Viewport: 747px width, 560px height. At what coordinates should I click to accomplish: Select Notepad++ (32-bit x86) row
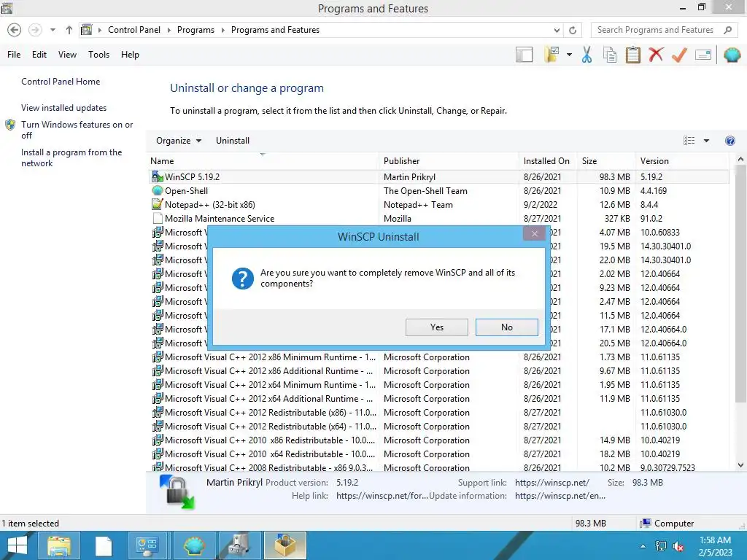438,205
